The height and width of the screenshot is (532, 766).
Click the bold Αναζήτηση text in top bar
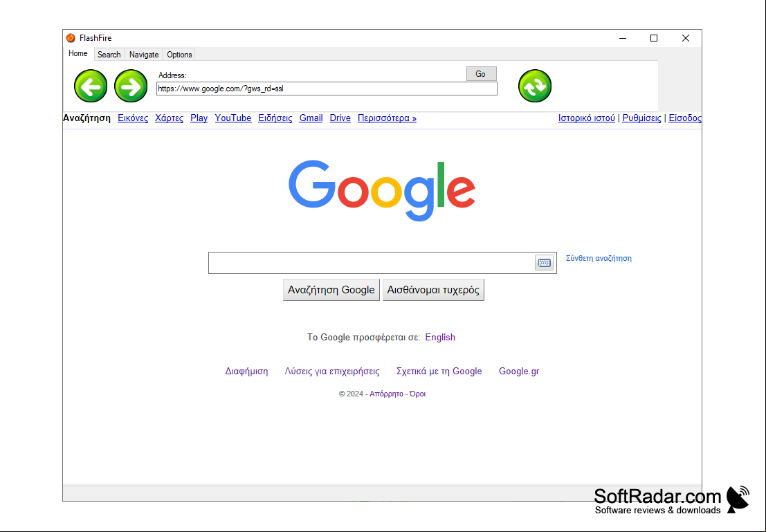click(x=87, y=118)
